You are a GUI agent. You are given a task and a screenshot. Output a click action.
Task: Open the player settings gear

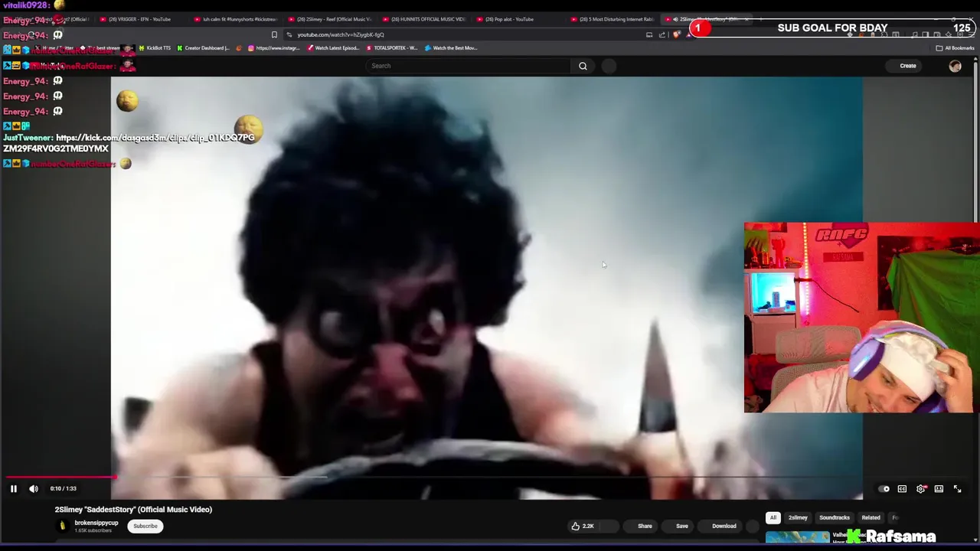tap(921, 488)
